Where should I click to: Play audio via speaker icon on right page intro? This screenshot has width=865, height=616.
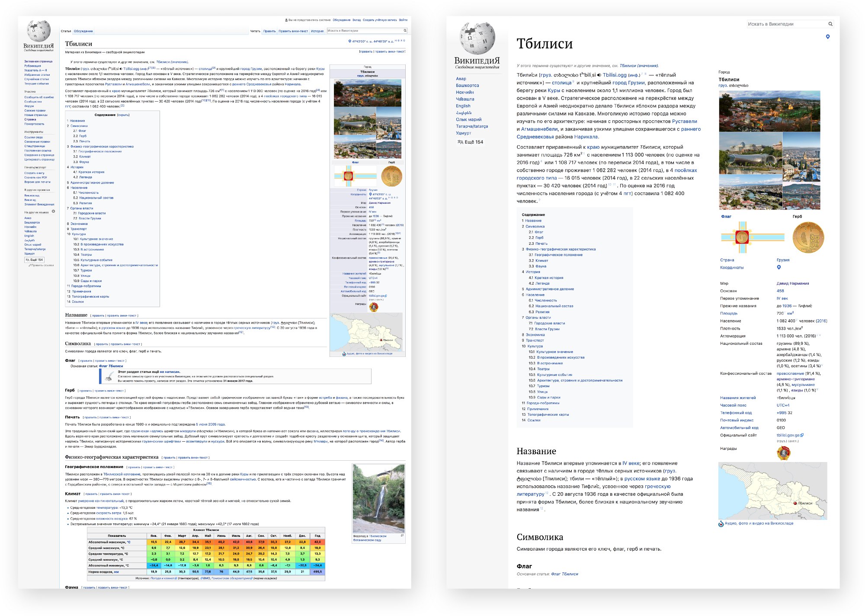click(x=599, y=75)
